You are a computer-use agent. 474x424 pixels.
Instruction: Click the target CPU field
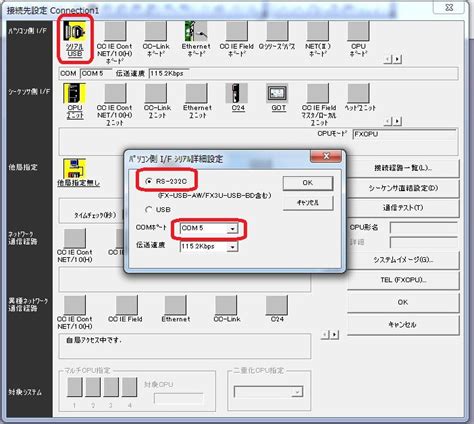[x=178, y=398]
